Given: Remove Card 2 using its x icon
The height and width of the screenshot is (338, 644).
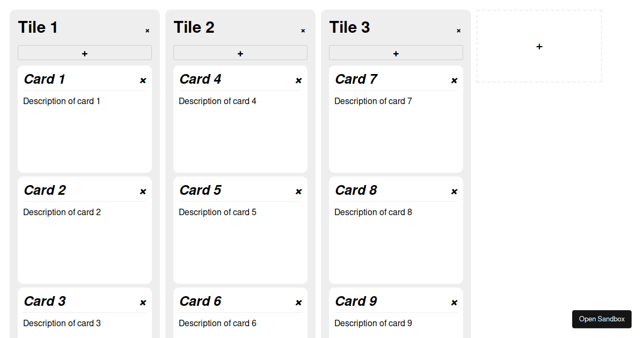Looking at the screenshot, I should (143, 191).
